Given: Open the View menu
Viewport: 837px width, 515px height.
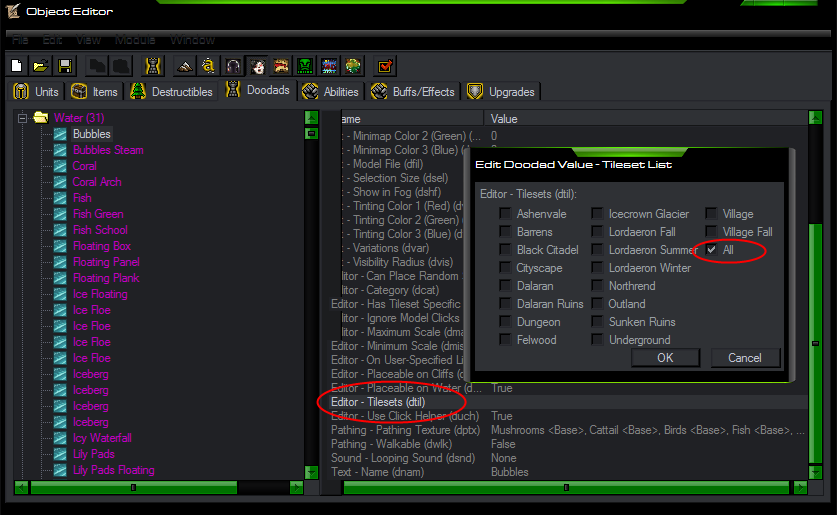Looking at the screenshot, I should [88, 40].
